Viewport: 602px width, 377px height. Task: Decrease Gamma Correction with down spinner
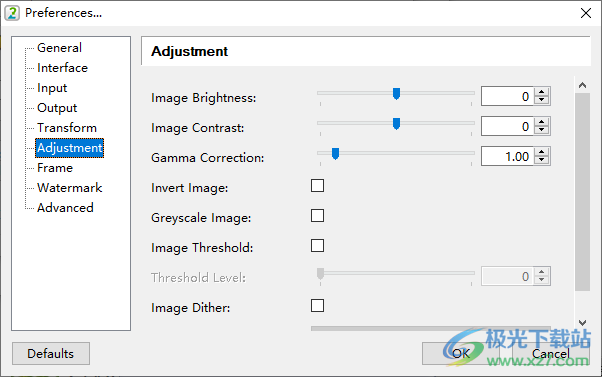[x=541, y=160]
